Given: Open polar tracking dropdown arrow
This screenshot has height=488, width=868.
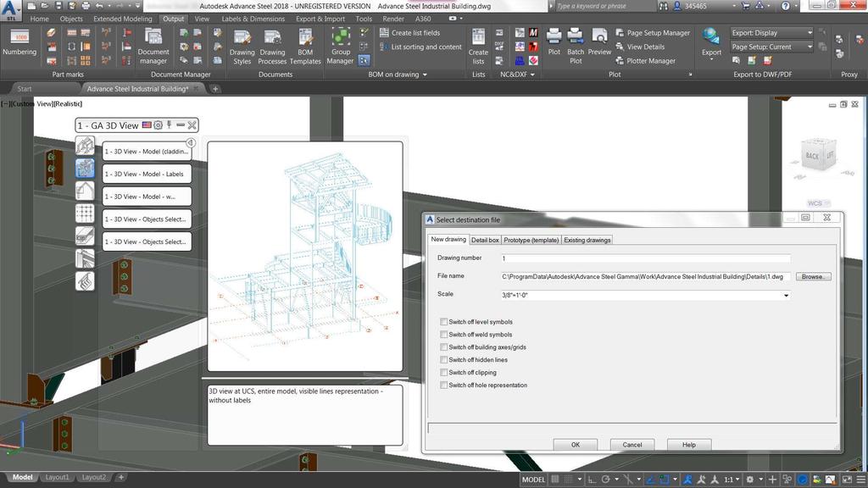Looking at the screenshot, I should (x=616, y=480).
